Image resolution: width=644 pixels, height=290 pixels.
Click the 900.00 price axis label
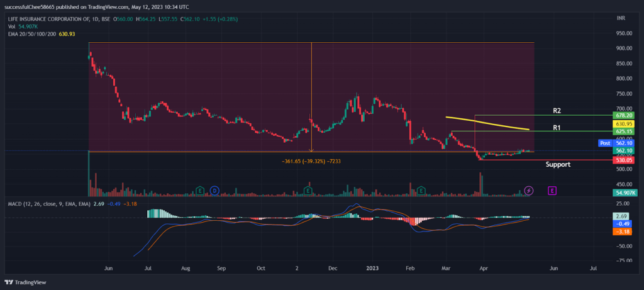click(624, 48)
